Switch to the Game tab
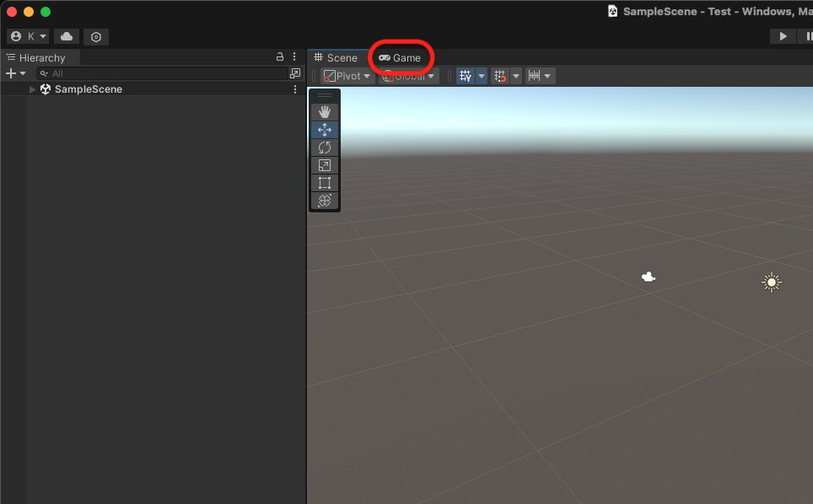813x504 pixels. [x=400, y=57]
